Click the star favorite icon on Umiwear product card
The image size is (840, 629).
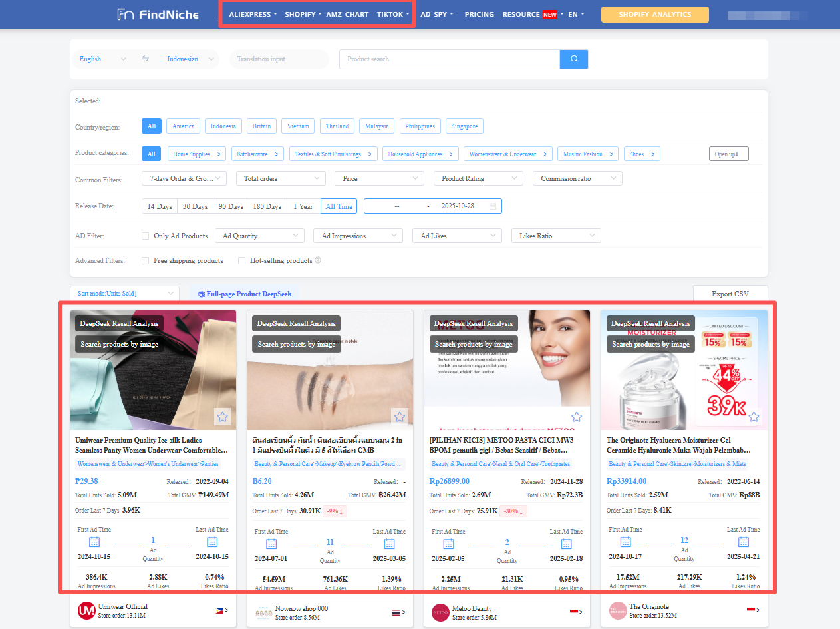(x=222, y=417)
